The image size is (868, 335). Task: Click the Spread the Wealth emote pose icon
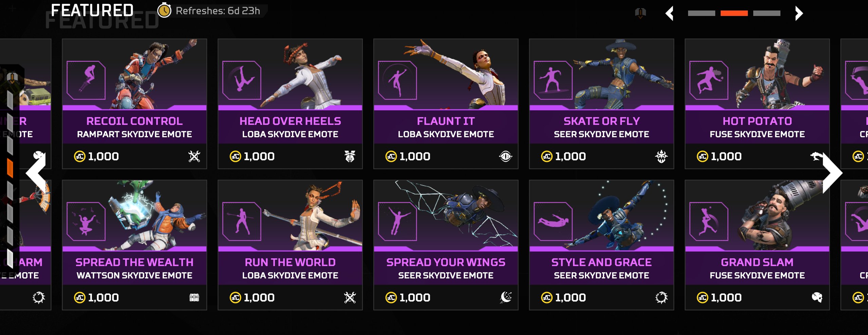point(86,222)
